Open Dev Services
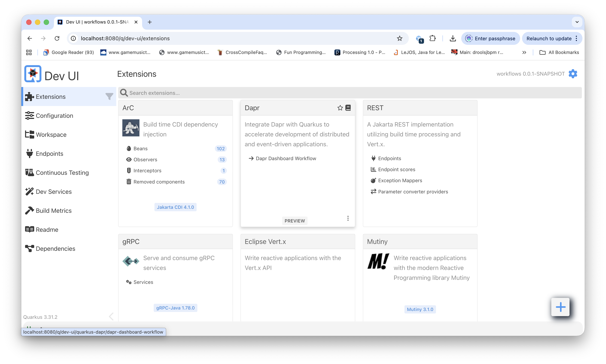Screen dimensions: 606x364 point(54,191)
